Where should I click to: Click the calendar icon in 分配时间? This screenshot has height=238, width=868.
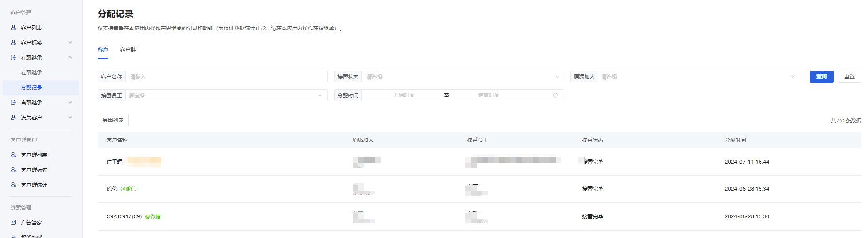(x=556, y=96)
